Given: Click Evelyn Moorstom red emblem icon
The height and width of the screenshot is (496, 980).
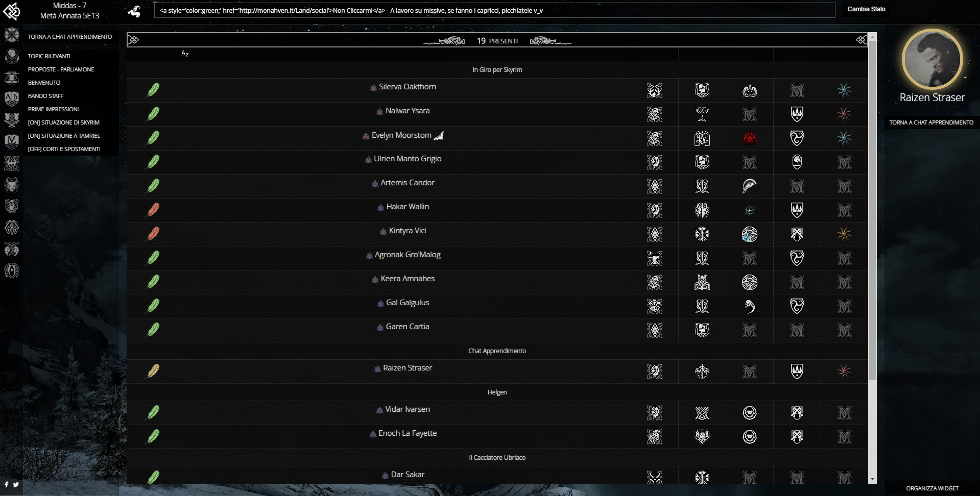Looking at the screenshot, I should tap(749, 138).
